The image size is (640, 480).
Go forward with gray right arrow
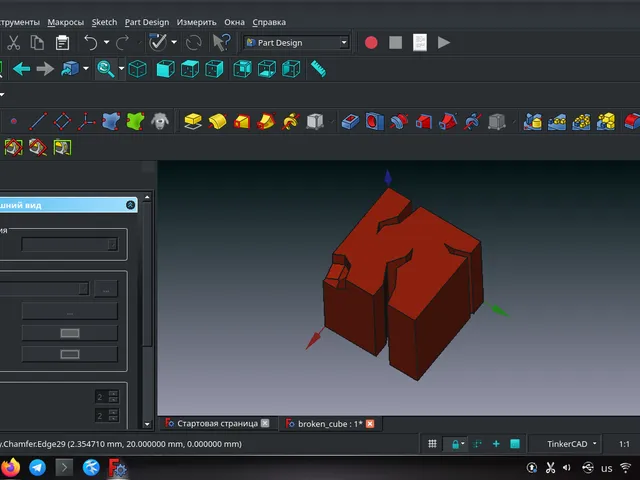(x=45, y=69)
